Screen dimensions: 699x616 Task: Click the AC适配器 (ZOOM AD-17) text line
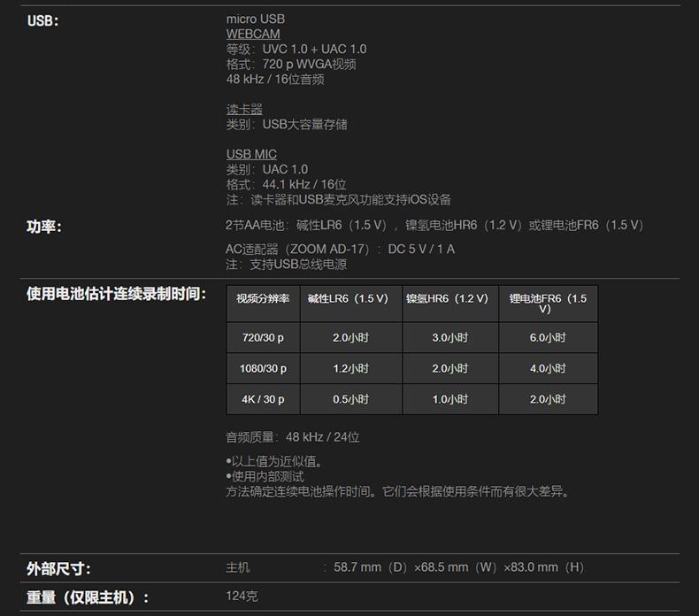point(340,249)
